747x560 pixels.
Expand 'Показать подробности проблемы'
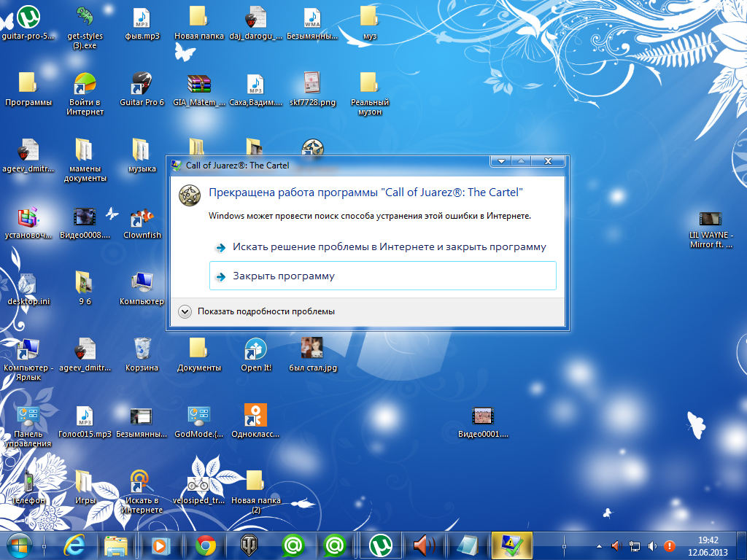click(x=257, y=311)
